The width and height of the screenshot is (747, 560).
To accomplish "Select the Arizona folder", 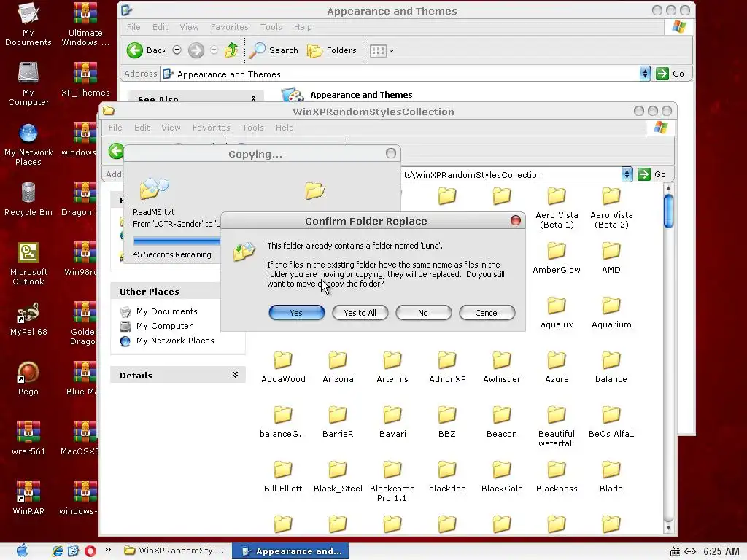I will tap(338, 367).
